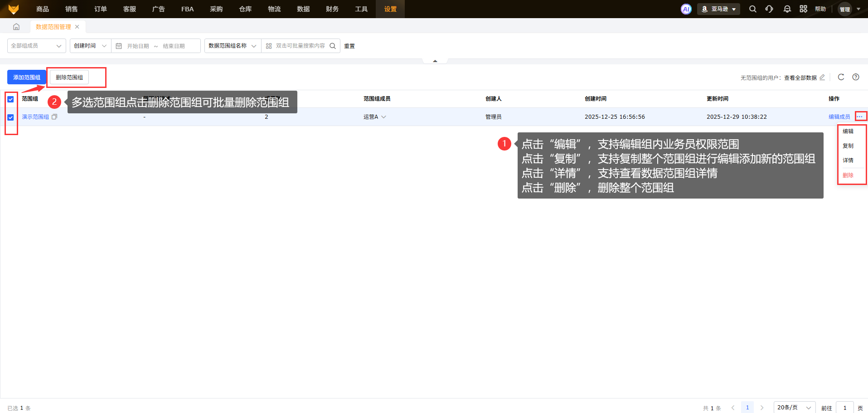Screen dimensions: 868x413
Task: Open the 数据范围组名称 search type dropdown
Action: click(x=233, y=46)
